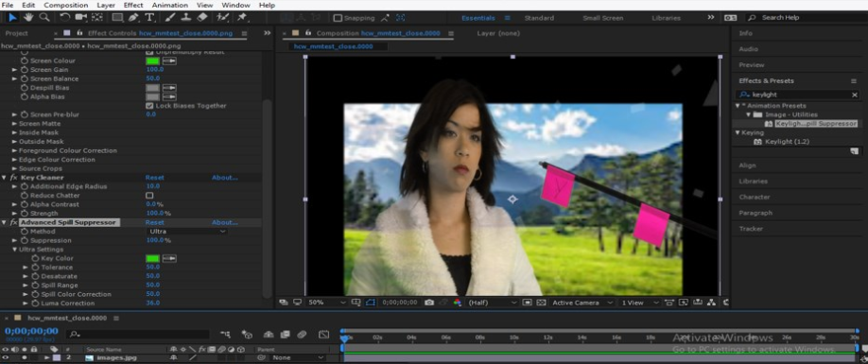Select the Zoom magnifier tool

click(x=43, y=18)
